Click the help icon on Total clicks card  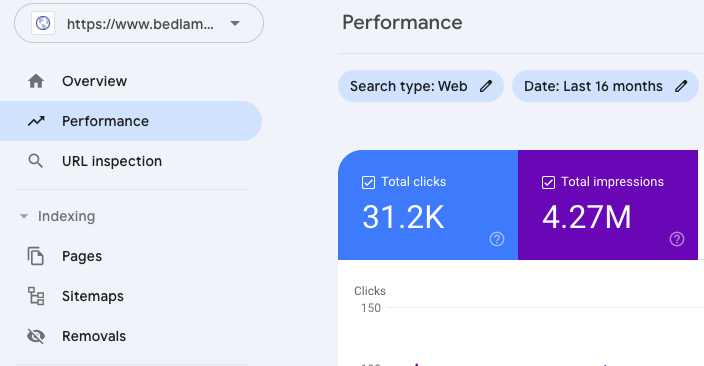(497, 239)
